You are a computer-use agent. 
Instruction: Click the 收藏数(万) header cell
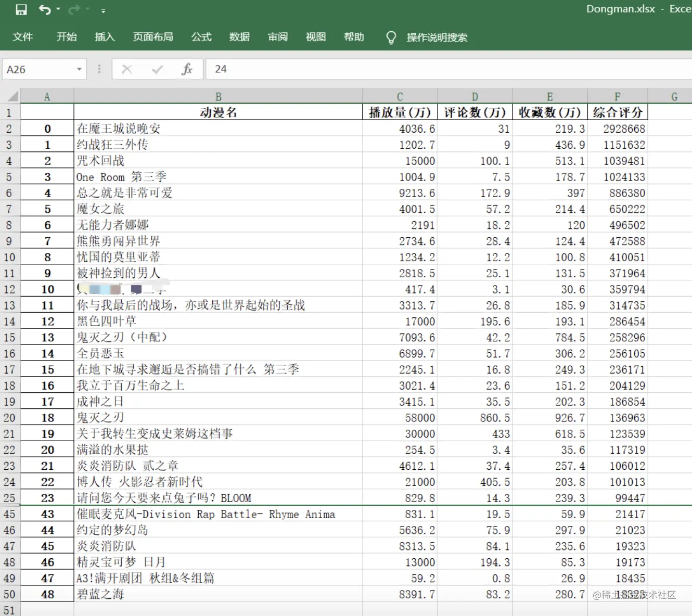[549, 112]
